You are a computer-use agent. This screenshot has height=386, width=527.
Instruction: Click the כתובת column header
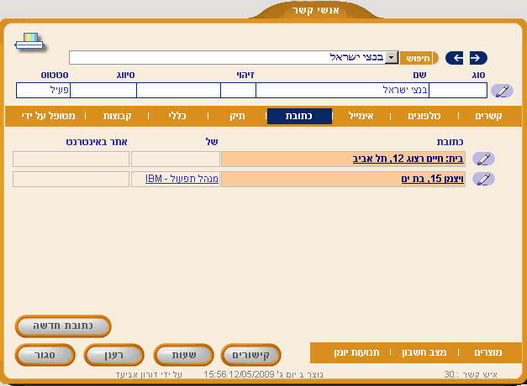point(450,142)
